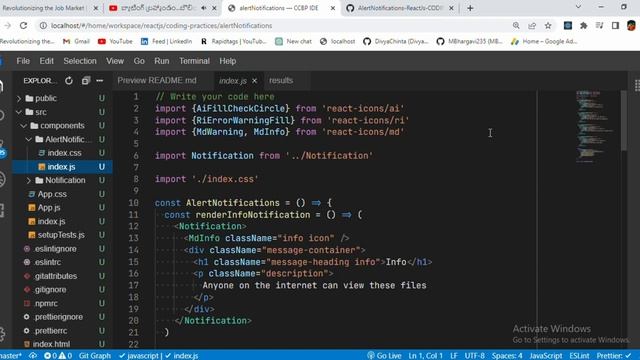
Task: Click the localhost address bar URL
Action: (161, 26)
